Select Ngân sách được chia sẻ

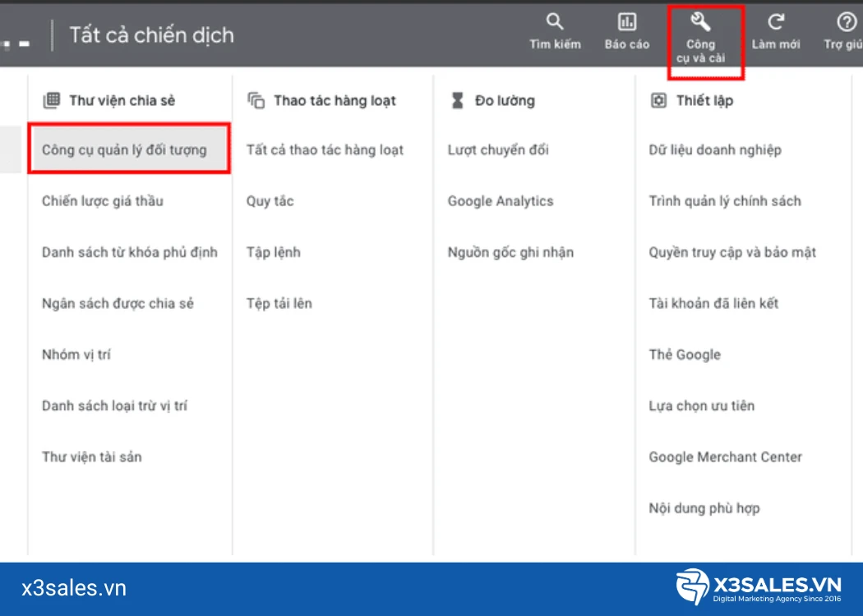(118, 303)
